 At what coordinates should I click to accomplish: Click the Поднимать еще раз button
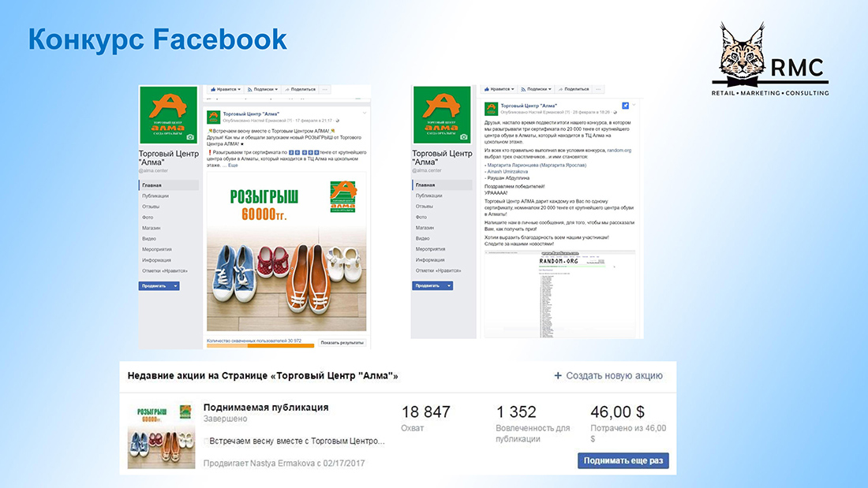pos(623,460)
